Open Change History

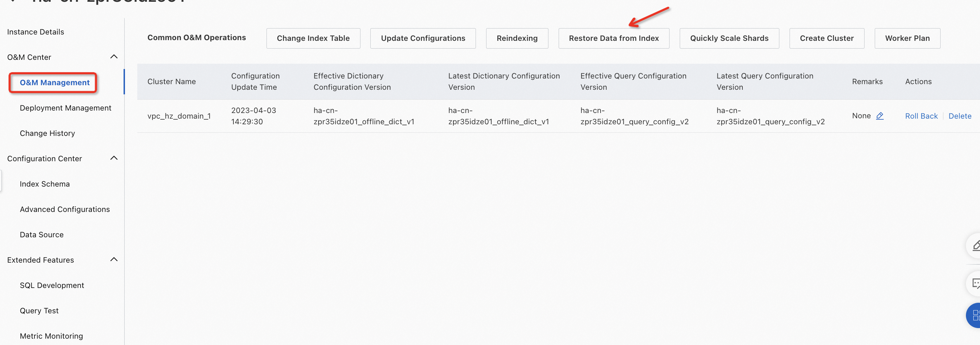point(47,133)
